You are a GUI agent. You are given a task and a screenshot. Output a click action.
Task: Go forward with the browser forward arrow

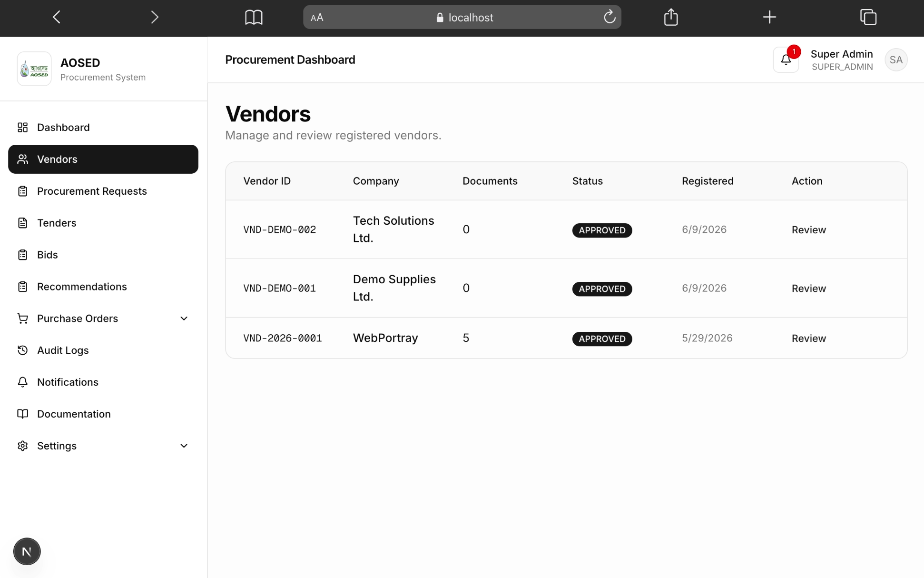point(155,18)
